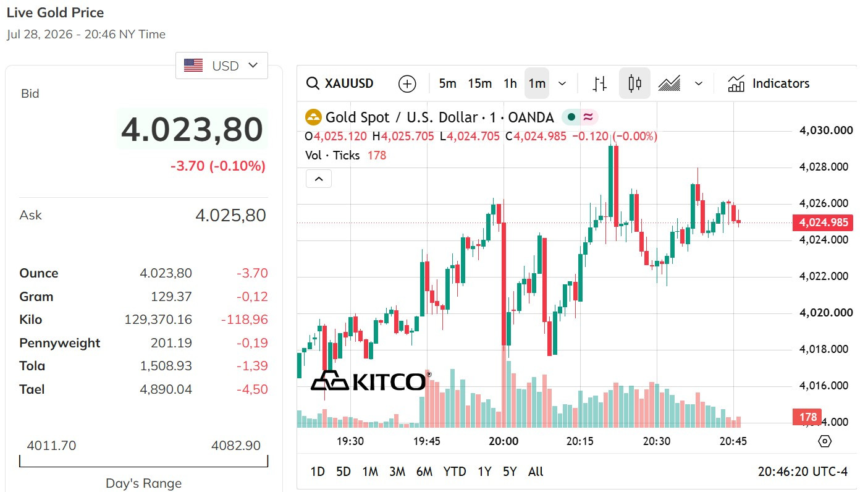This screenshot has width=868, height=492.
Task: Select the 1h interval
Action: coord(510,83)
